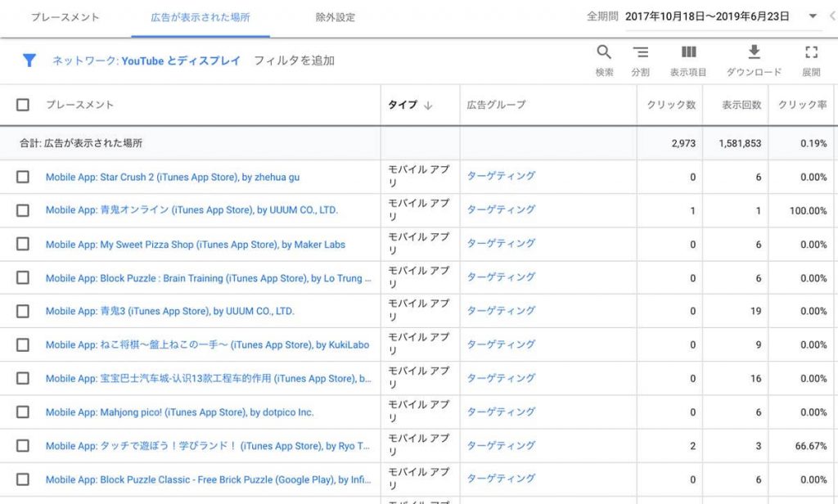
Task: Open the 宝宝巴士汽车城 placement link
Action: point(209,378)
